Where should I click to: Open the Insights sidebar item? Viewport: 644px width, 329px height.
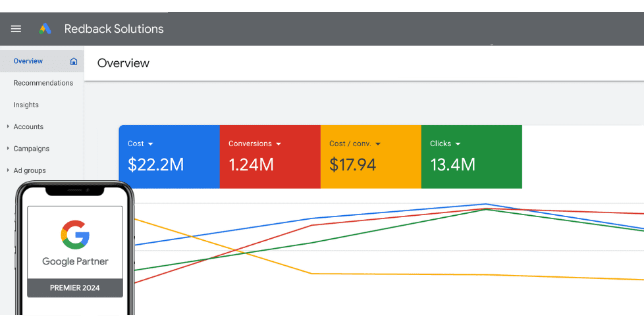tap(26, 105)
